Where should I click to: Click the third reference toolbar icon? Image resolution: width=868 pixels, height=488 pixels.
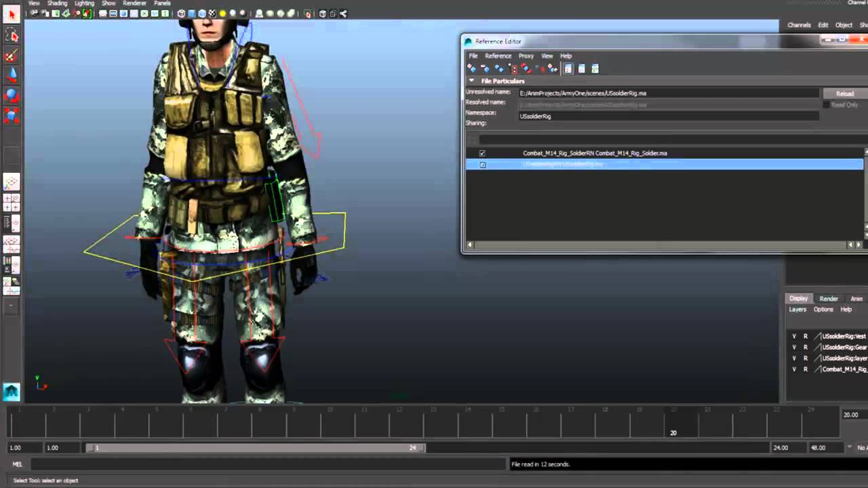coord(500,68)
